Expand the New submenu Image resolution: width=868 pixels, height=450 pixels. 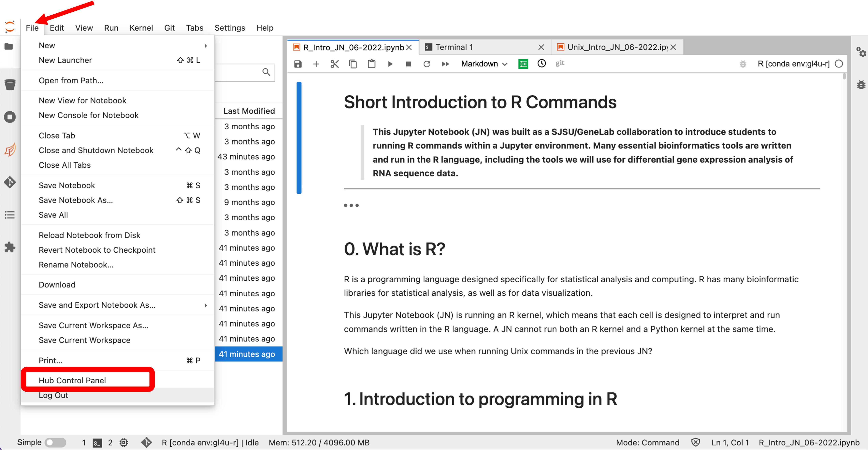tap(118, 46)
